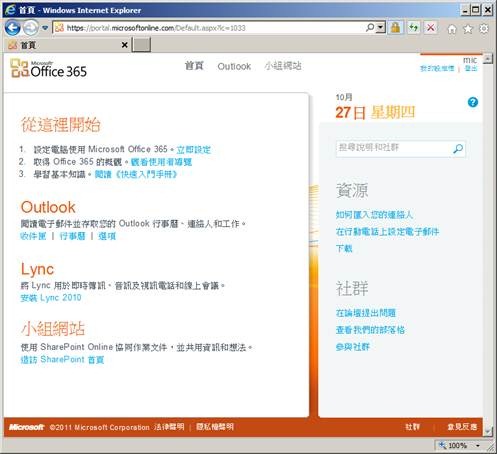The height and width of the screenshot is (454, 497).
Task: Open the 我的設定檔 profile link
Action: click(x=437, y=68)
